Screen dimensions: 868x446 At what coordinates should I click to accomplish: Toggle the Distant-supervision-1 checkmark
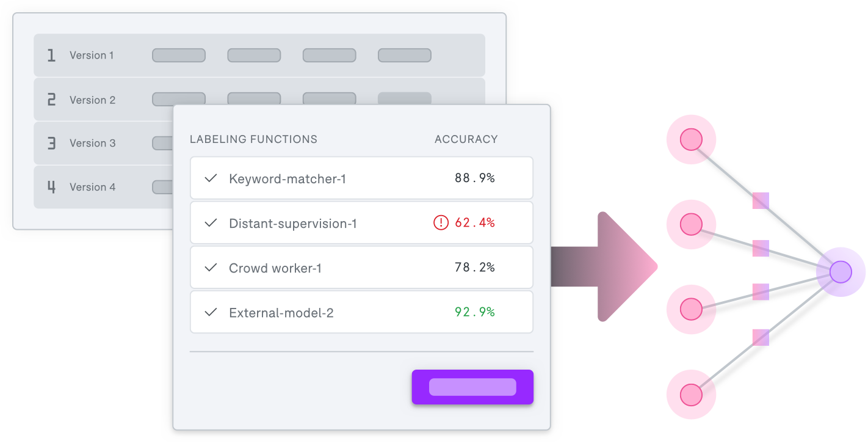pyautogui.click(x=211, y=223)
